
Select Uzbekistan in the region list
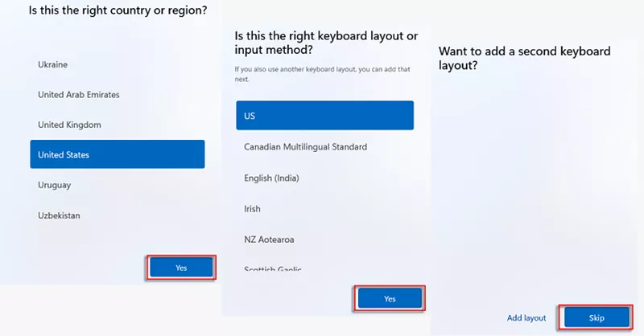pos(60,215)
